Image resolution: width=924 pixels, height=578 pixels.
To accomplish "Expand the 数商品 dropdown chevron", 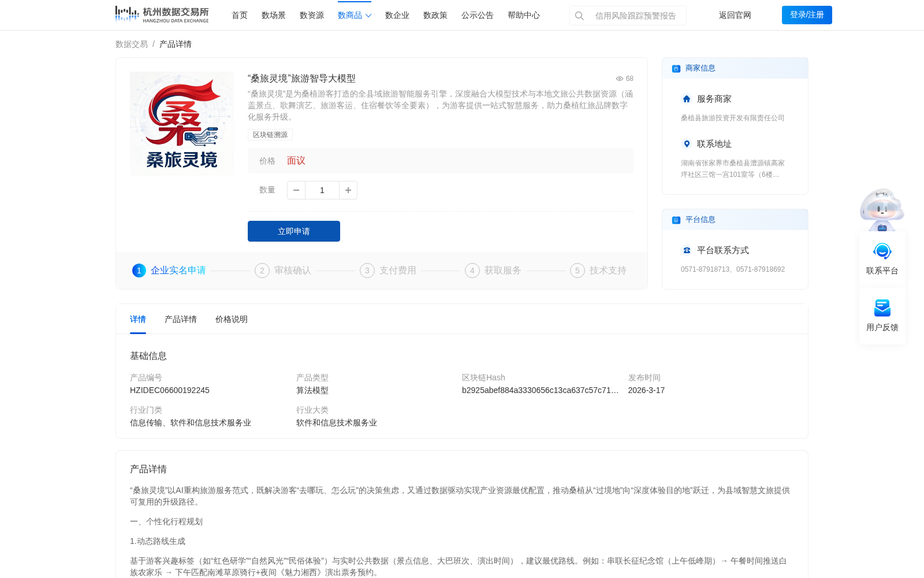I will tap(368, 16).
